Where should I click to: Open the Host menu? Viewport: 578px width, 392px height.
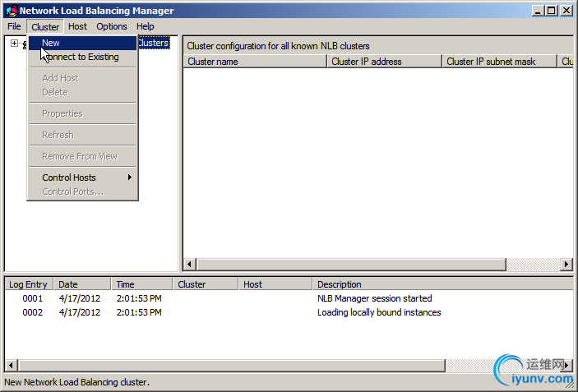point(77,26)
